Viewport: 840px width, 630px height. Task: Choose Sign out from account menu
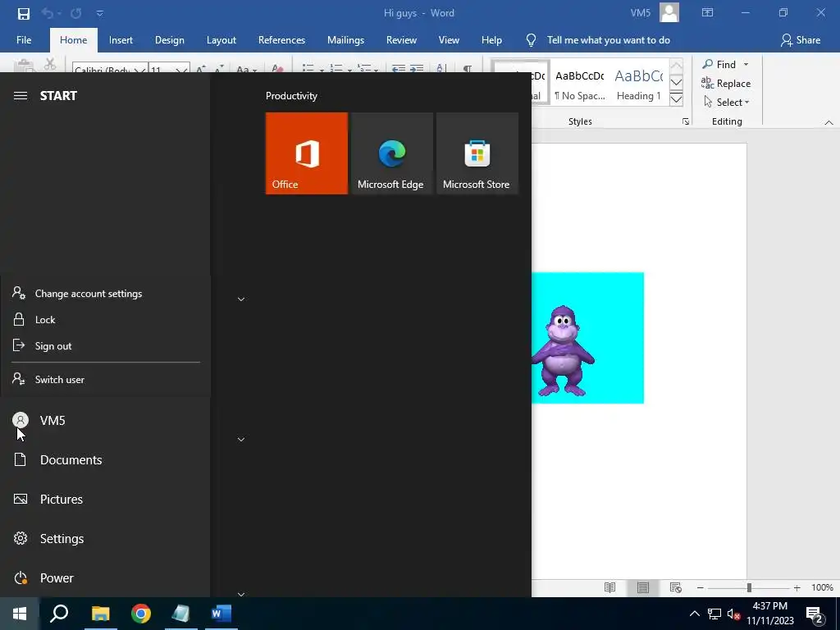106,346
